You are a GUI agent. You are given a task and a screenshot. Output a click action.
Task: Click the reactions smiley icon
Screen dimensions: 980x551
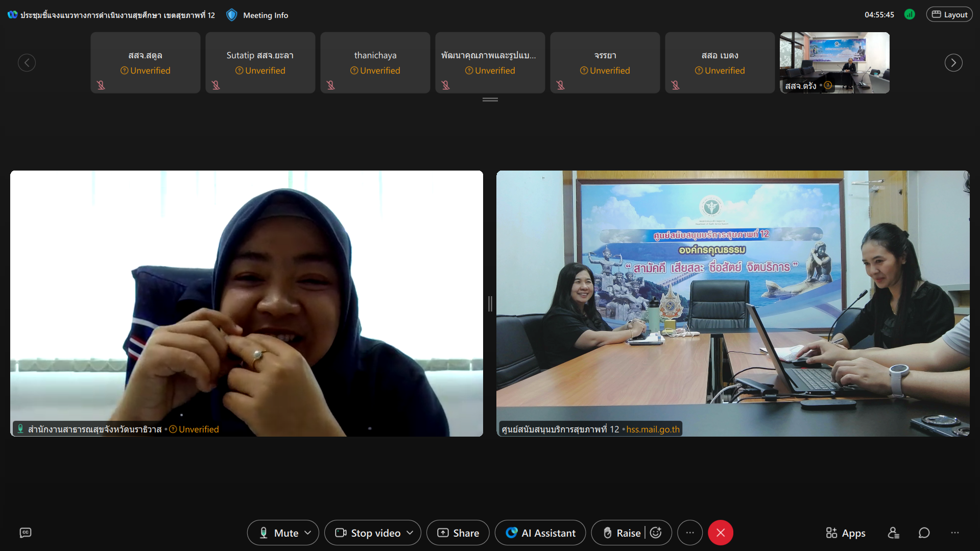[656, 533]
